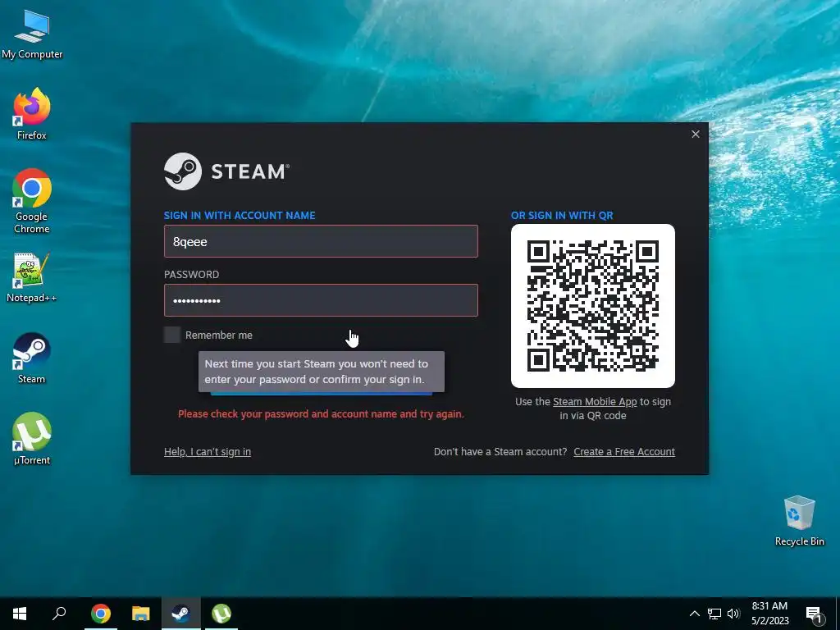
Task: Open File Explorer from the taskbar
Action: (x=141, y=614)
